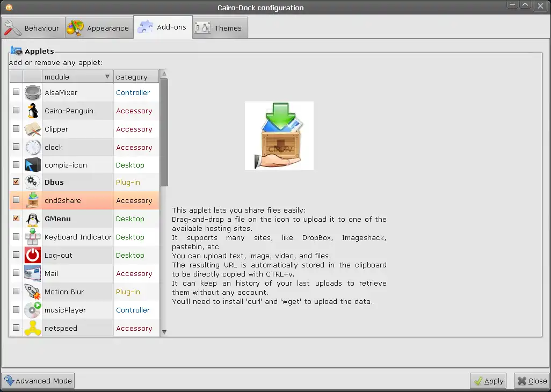Click the applet list scrollbar thumb
Image resolution: width=551 pixels, height=392 pixels.
(x=164, y=133)
